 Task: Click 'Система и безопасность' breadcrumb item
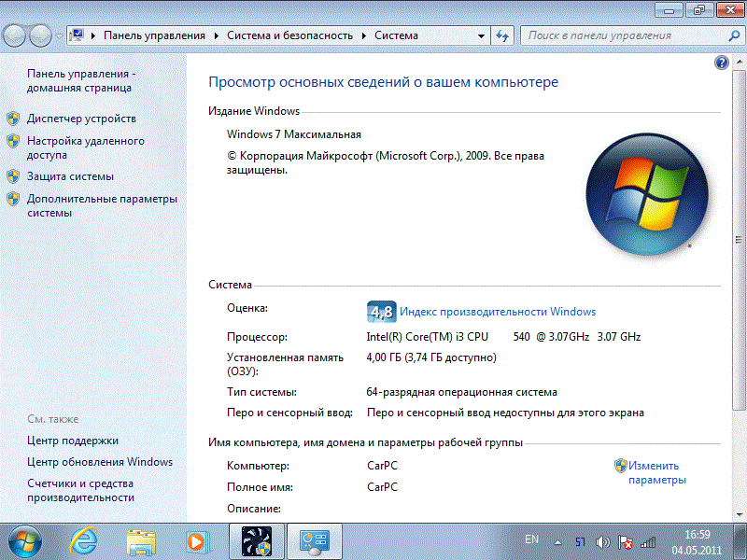[289, 35]
